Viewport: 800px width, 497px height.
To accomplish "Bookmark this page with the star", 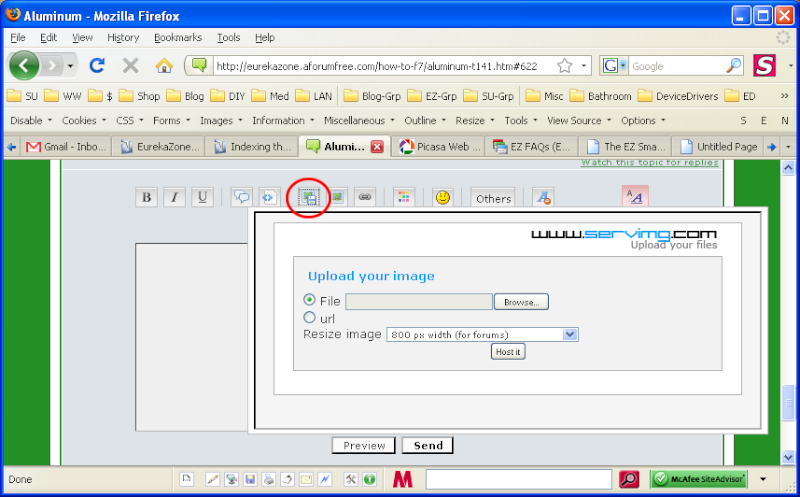I will click(x=565, y=66).
